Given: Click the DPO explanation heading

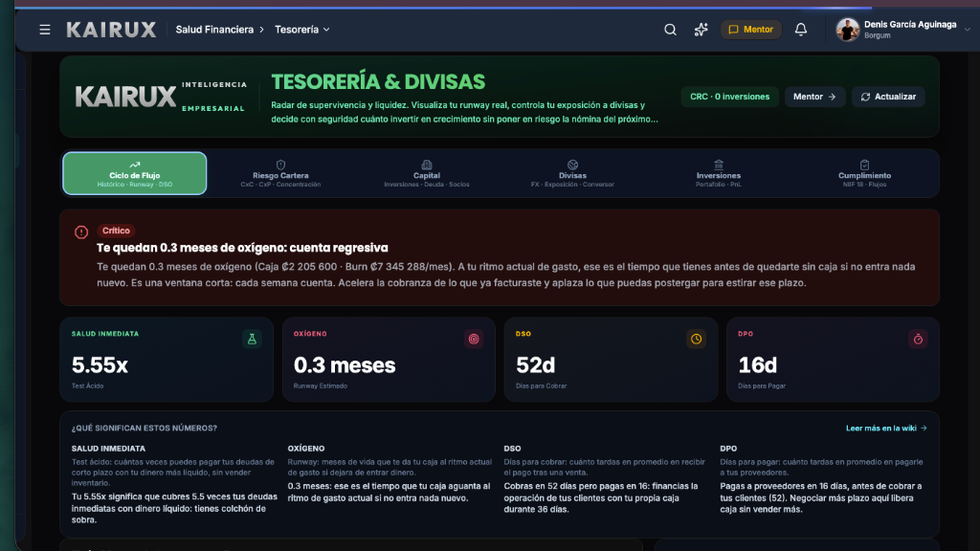Looking at the screenshot, I should click(x=728, y=449).
